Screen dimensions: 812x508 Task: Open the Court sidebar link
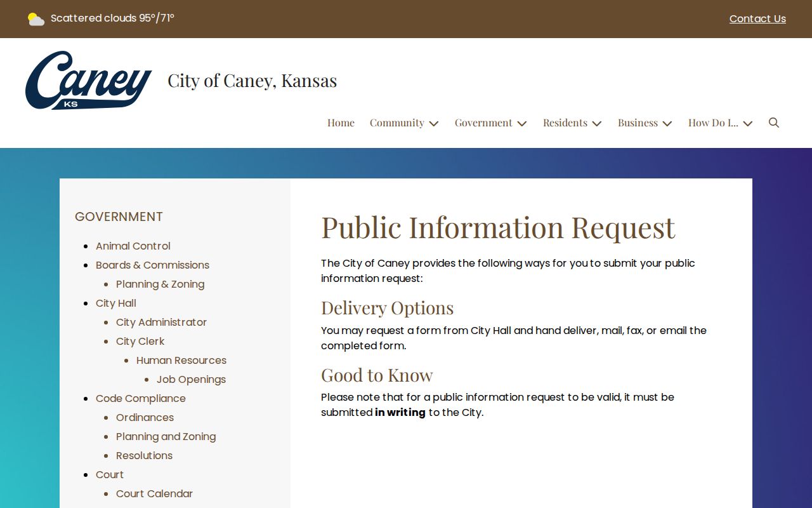pos(110,474)
